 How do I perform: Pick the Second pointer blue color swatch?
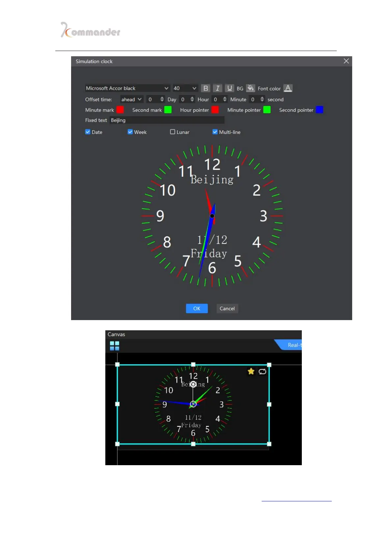coord(320,110)
